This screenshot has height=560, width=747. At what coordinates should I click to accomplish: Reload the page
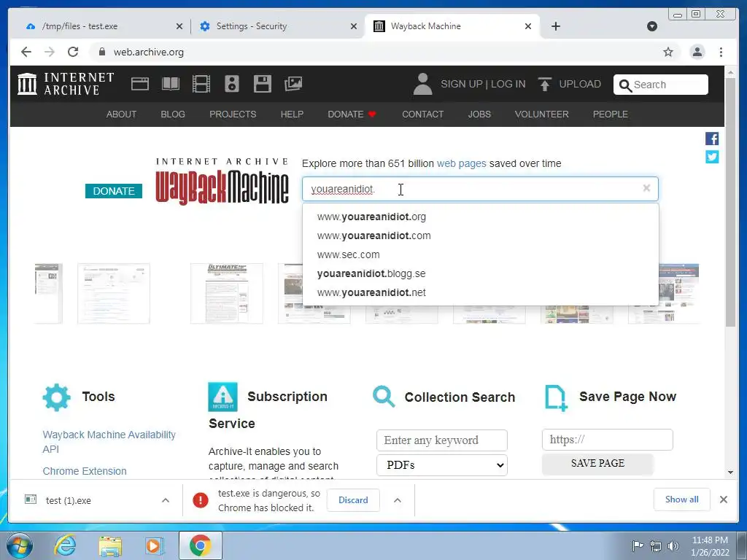pos(73,52)
